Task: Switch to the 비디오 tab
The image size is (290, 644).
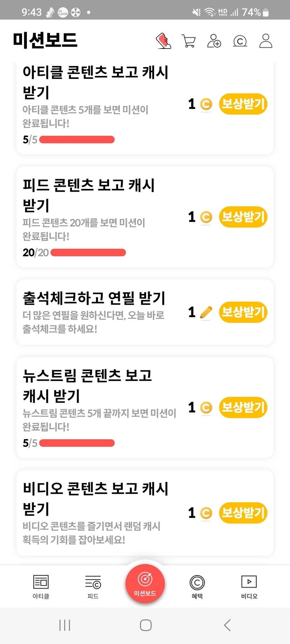Action: [x=249, y=587]
